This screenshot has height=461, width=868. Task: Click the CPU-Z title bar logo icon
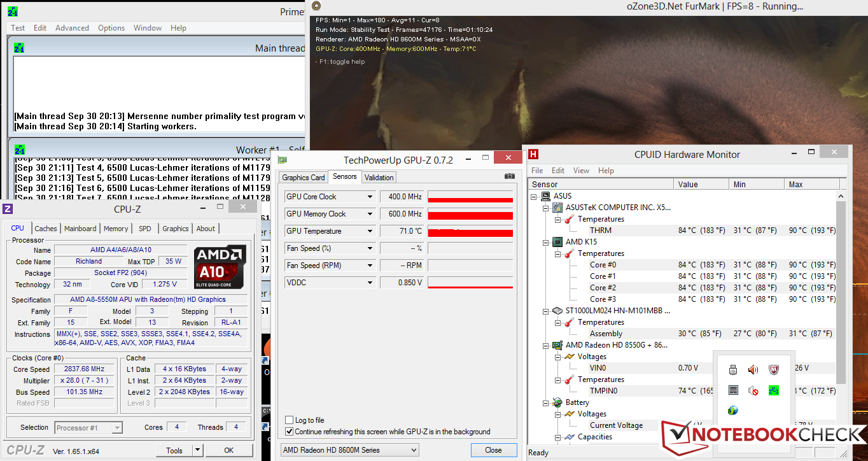click(8, 209)
